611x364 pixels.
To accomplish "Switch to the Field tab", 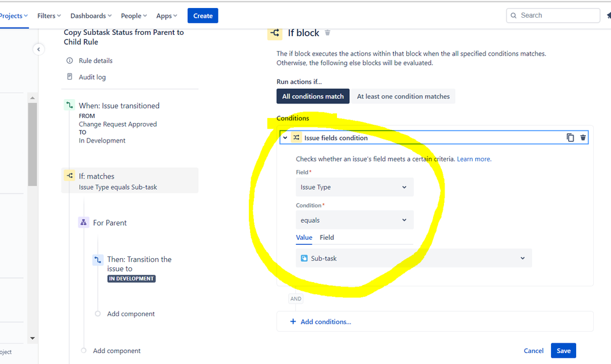I will (x=327, y=237).
